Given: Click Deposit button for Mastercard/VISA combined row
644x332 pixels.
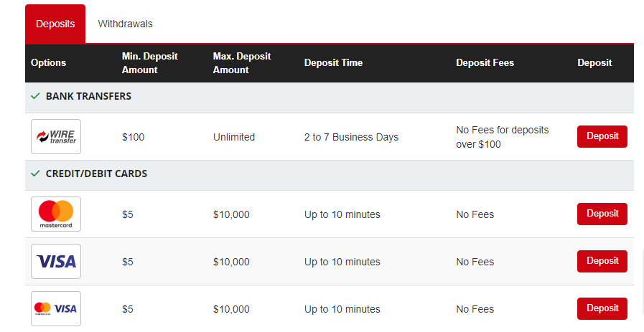Looking at the screenshot, I should 602,308.
